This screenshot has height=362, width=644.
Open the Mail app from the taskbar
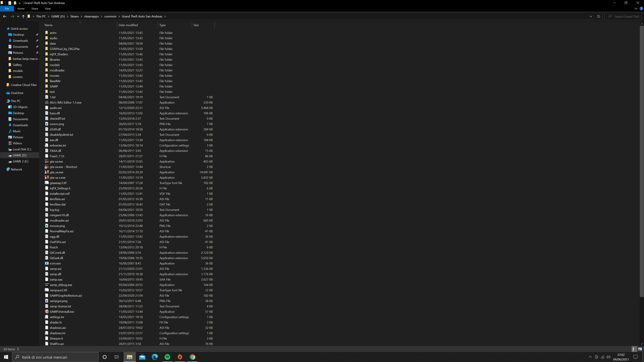tap(142, 357)
